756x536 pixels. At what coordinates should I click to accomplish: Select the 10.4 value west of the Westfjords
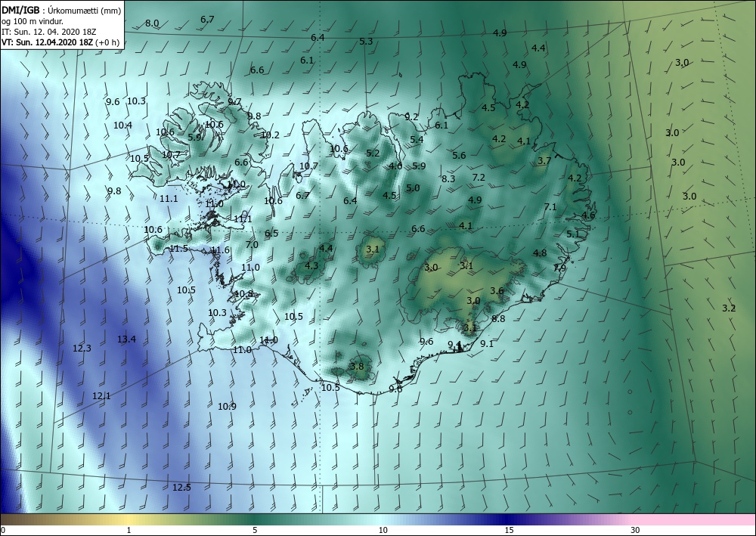pos(123,125)
